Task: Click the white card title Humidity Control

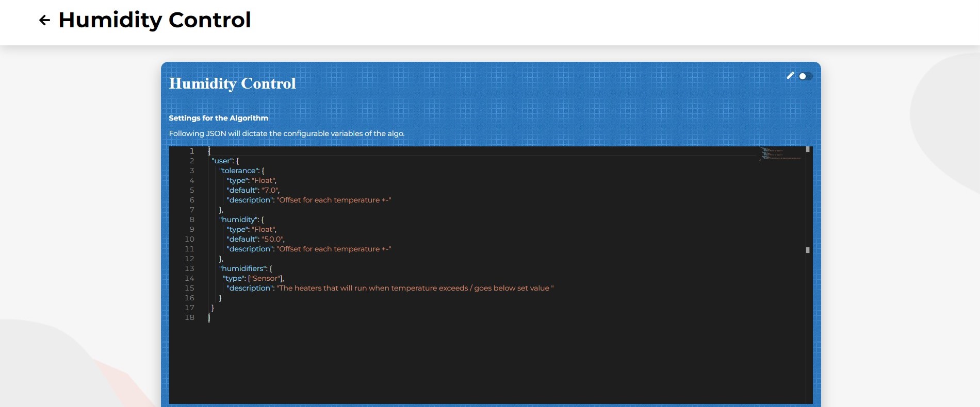Action: tap(232, 83)
